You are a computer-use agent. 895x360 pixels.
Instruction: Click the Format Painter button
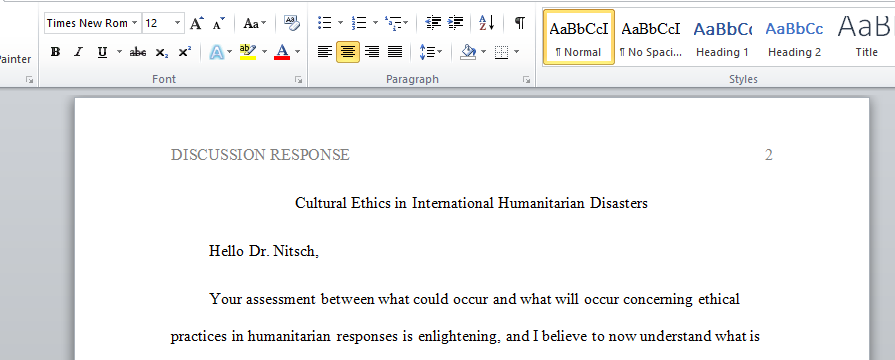15,59
